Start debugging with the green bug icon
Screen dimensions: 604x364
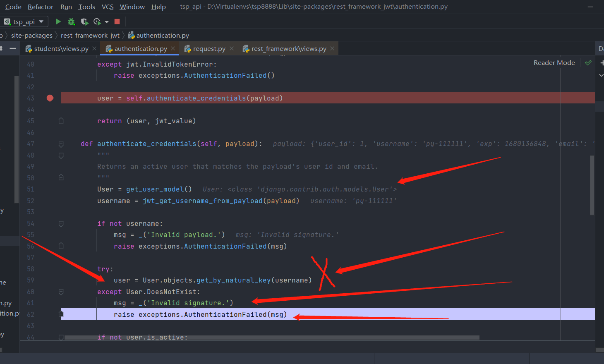[71, 22]
